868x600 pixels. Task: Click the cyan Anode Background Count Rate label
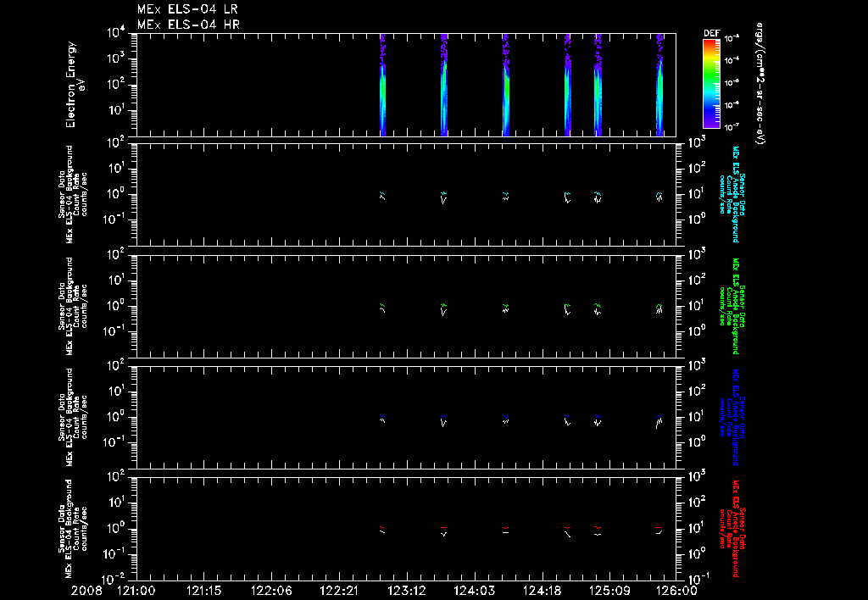732,194
